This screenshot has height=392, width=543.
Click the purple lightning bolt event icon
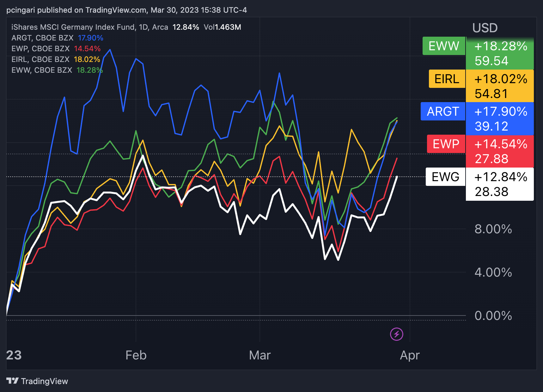point(397,334)
